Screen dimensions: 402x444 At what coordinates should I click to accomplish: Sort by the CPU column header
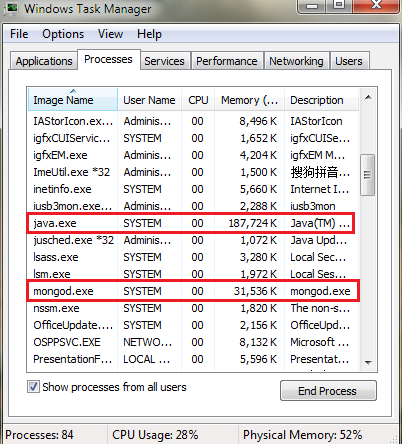click(x=198, y=100)
